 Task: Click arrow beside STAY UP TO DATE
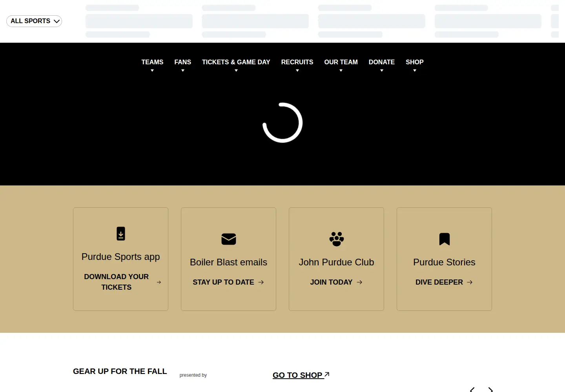click(x=261, y=282)
